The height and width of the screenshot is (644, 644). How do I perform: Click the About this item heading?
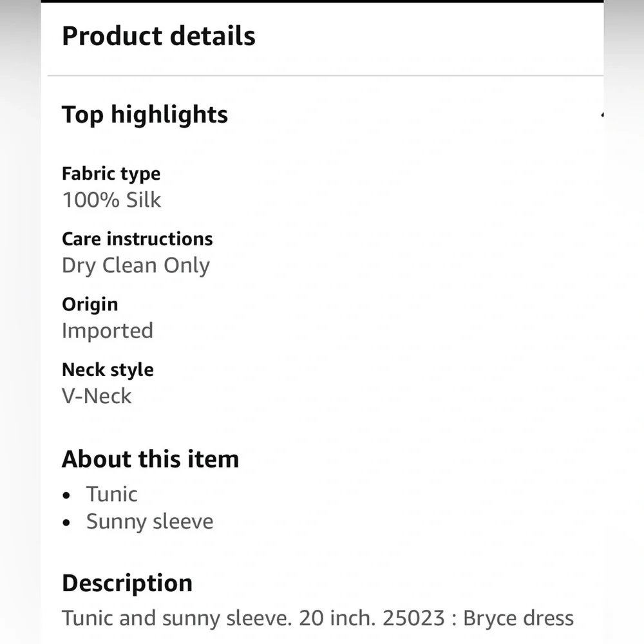tap(150, 459)
